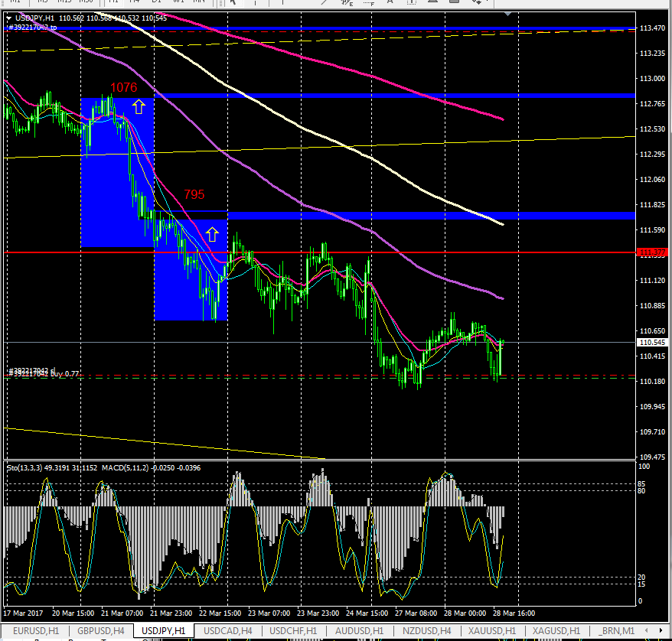Open the USDCHF,H1 chart tab
Viewport: 672px width, 641px height.
293,631
